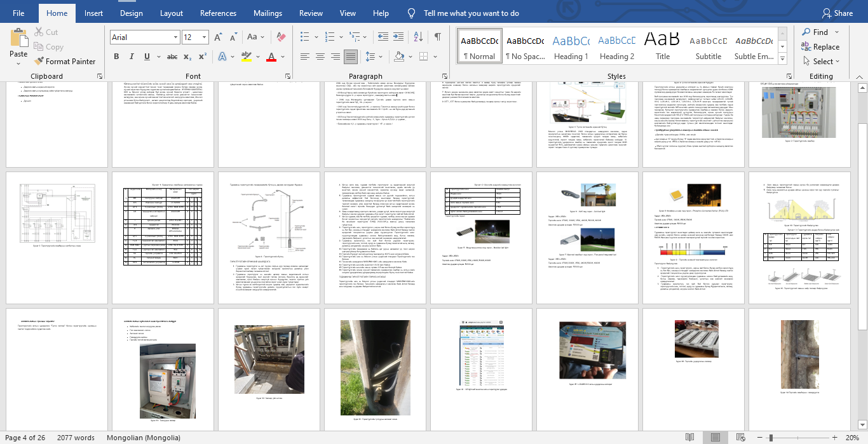Open the font name dropdown
Image resolution: width=868 pixels, height=444 pixels.
click(174, 37)
